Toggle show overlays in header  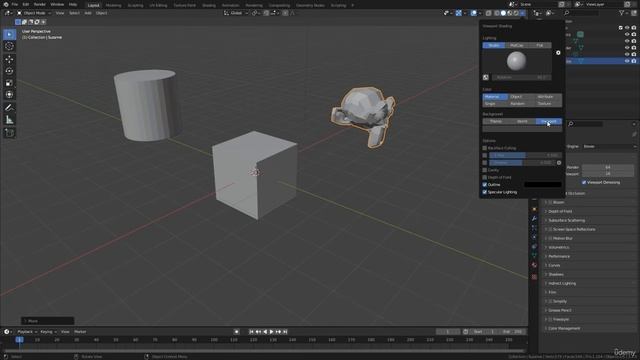[473, 13]
